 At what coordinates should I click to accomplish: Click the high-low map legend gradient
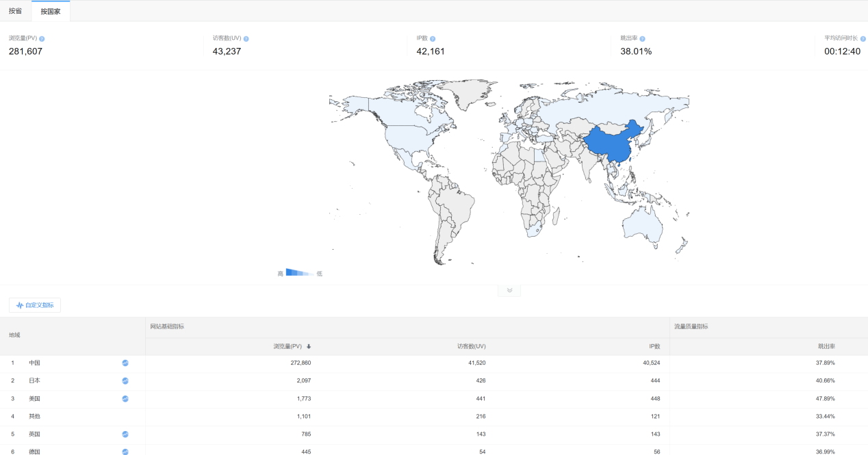(299, 273)
